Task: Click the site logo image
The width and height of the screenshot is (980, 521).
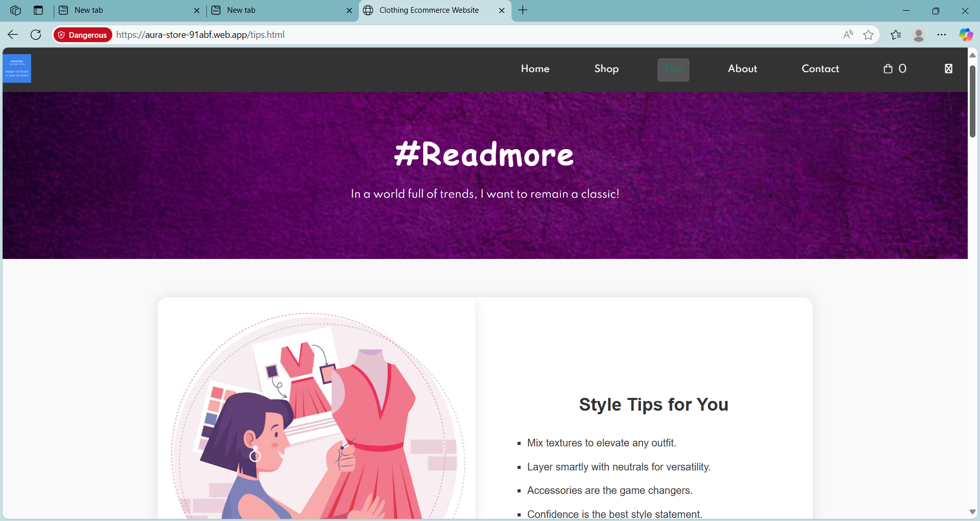Action: (17, 68)
